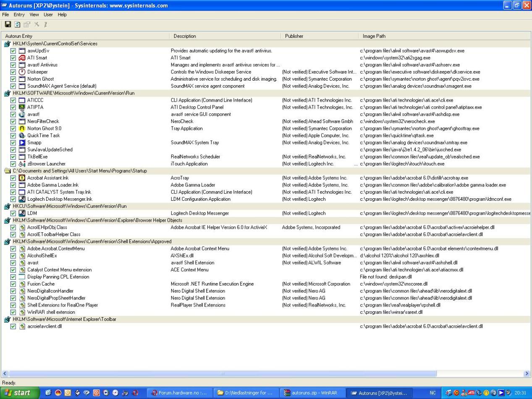Click the Refresh toolbar icon
The width and height of the screenshot is (532, 399).
[x=18, y=25]
